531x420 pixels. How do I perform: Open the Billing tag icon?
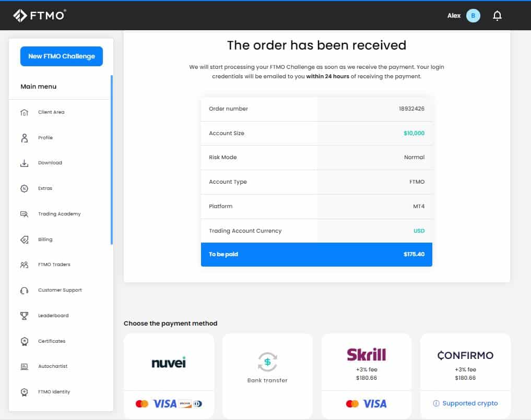(x=25, y=239)
